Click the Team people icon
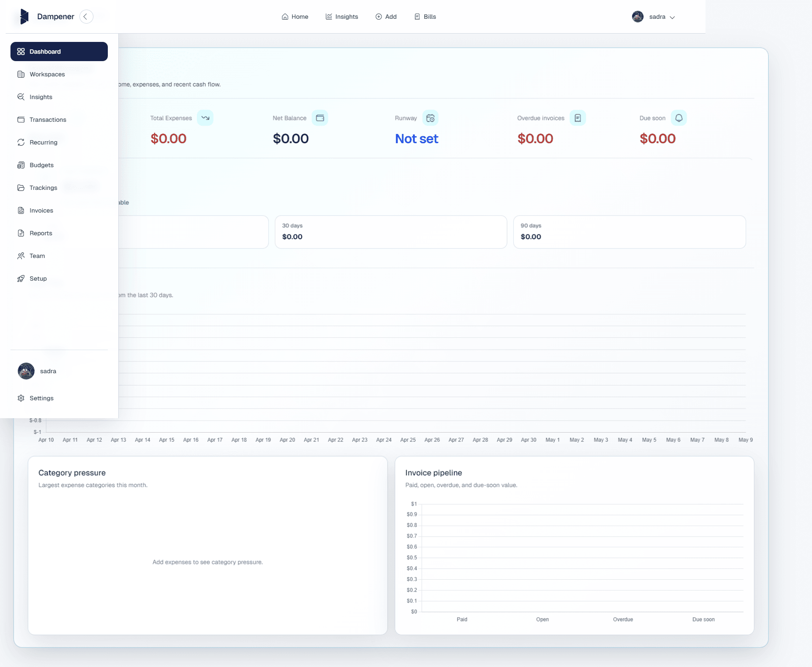812x667 pixels. coord(21,256)
